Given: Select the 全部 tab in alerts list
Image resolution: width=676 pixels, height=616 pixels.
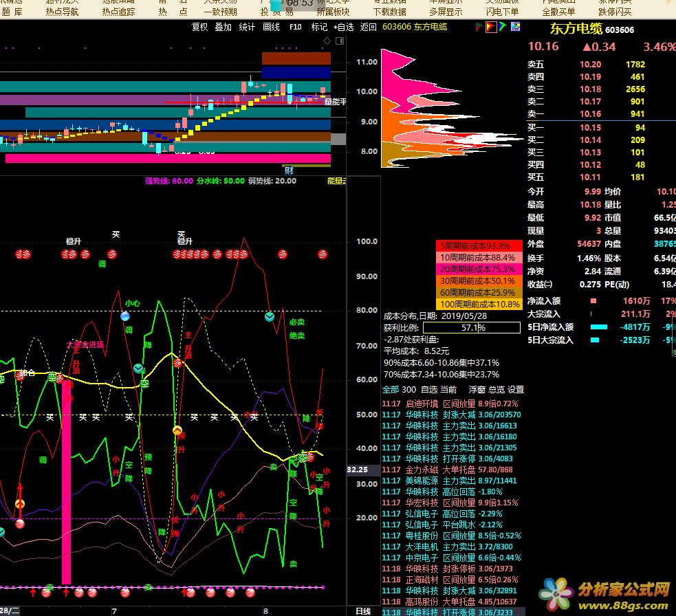Looking at the screenshot, I should coord(391,390).
